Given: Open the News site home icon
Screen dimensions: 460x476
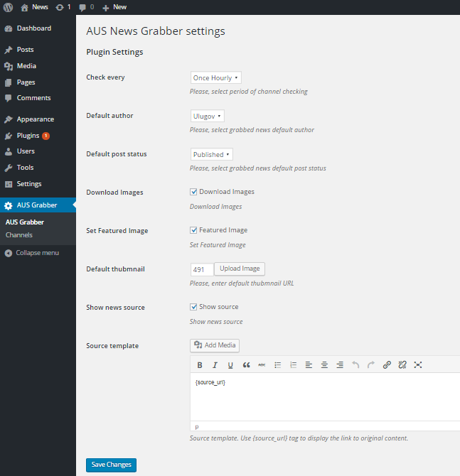Looking at the screenshot, I should coord(24,8).
